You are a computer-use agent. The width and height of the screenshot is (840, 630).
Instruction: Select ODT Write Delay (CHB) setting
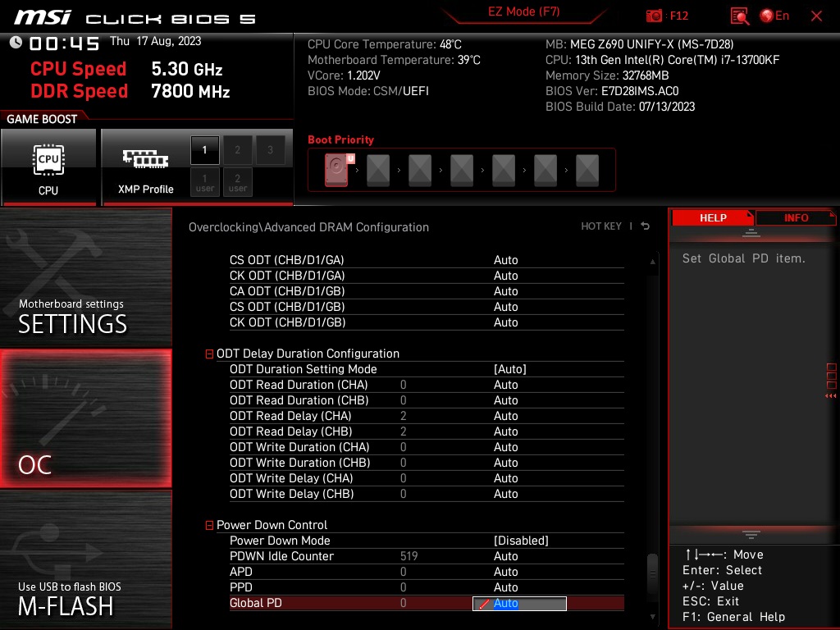427,493
